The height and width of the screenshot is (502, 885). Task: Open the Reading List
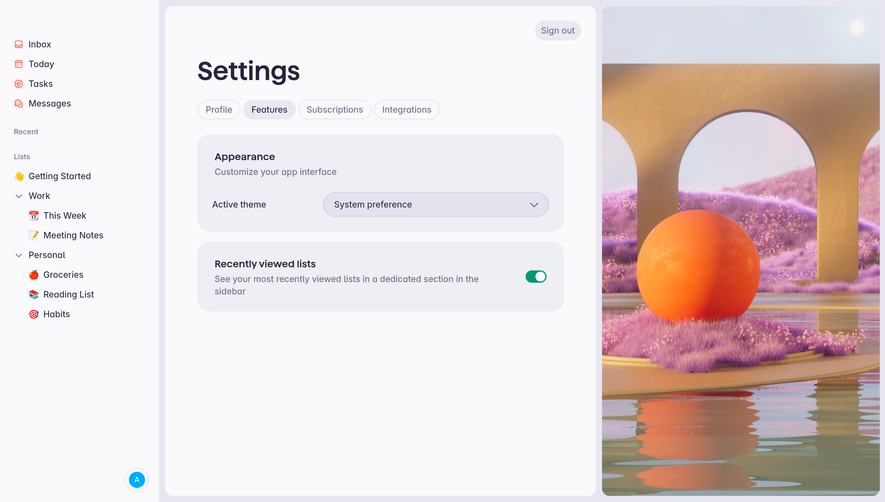point(68,295)
